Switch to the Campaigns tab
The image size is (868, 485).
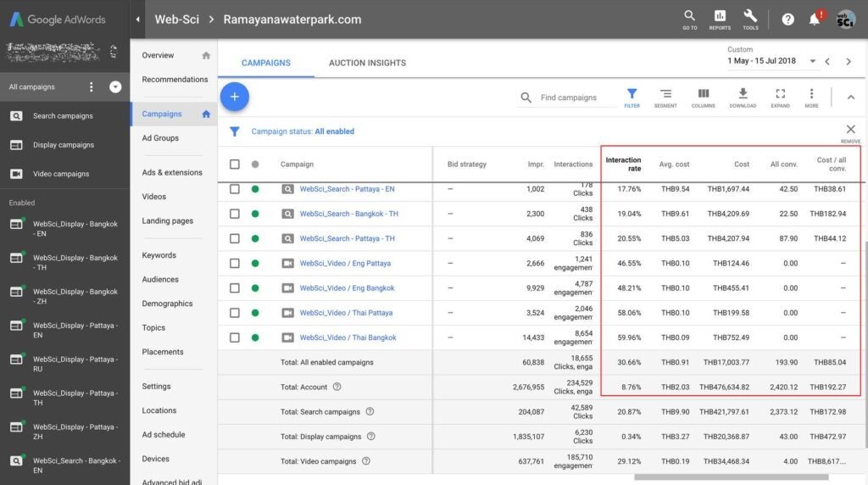(x=265, y=63)
